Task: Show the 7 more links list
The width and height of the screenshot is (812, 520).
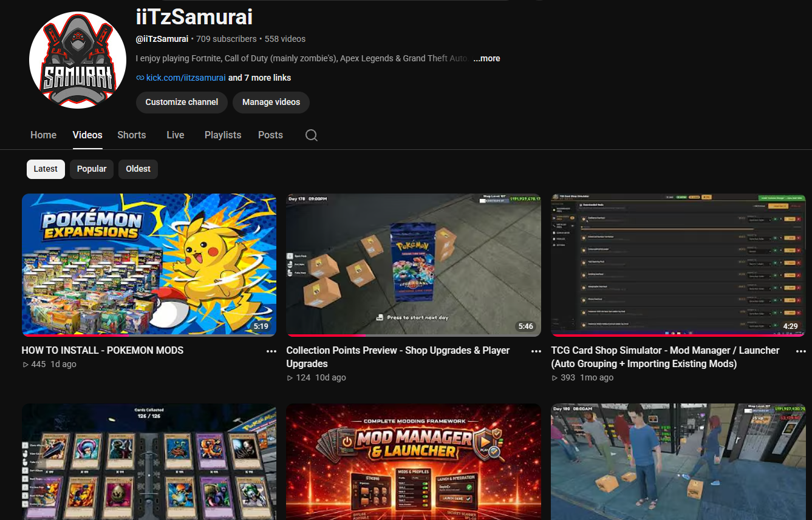Action: pos(259,78)
